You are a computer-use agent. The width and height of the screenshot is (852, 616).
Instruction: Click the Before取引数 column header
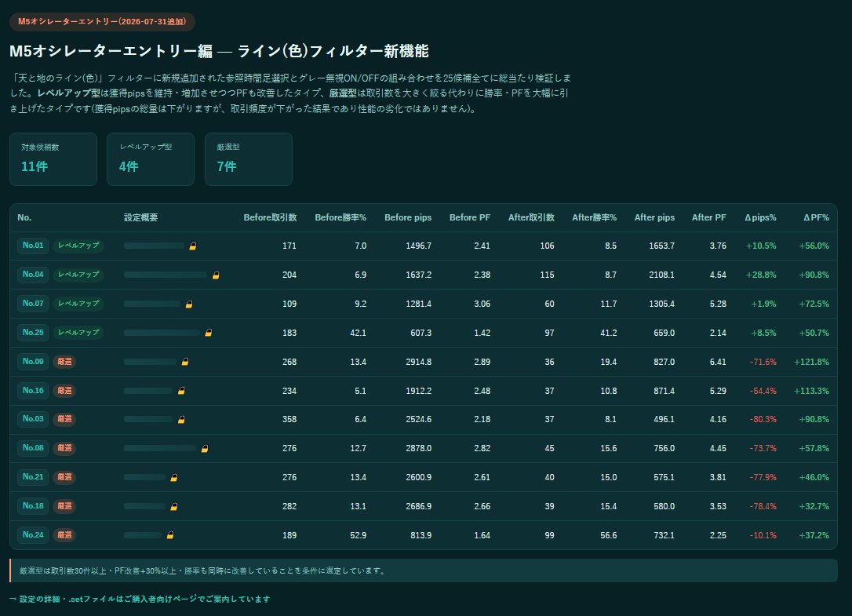click(270, 217)
